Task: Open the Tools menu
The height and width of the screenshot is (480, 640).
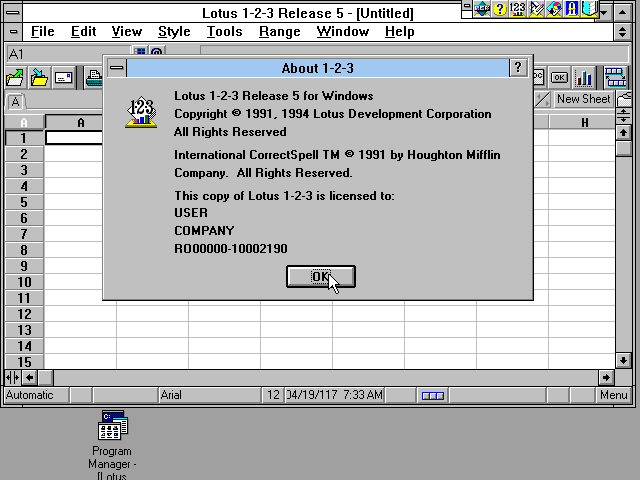Action: (224, 31)
